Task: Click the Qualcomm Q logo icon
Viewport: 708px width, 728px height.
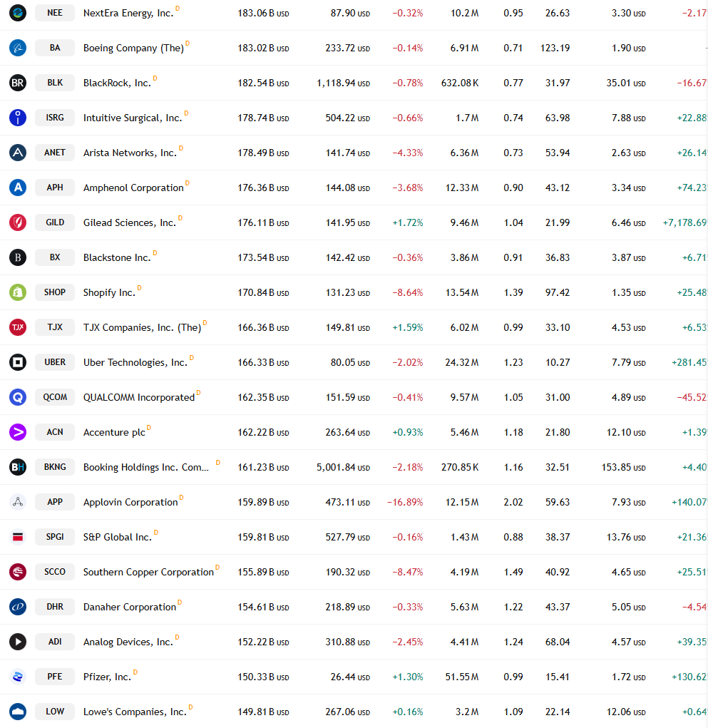Action: (18, 397)
